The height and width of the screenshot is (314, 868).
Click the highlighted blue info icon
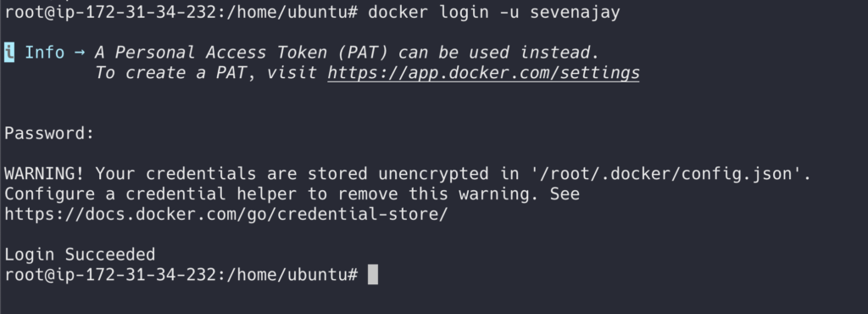pyautogui.click(x=9, y=53)
